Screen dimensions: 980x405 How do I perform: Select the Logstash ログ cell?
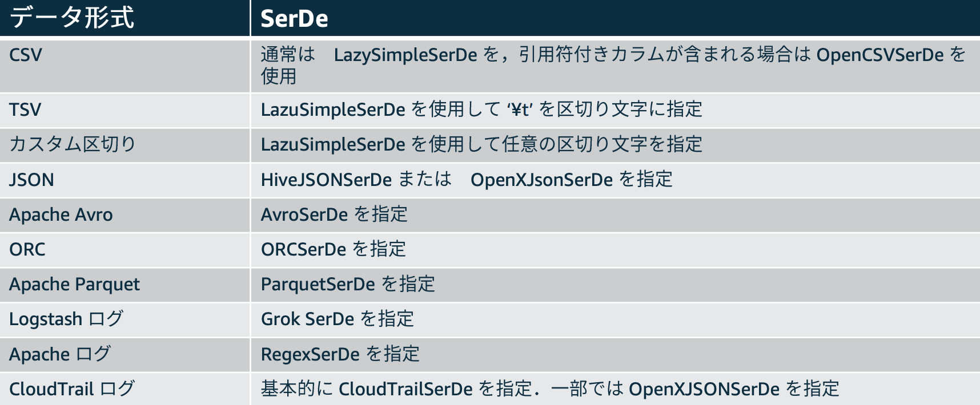[124, 319]
